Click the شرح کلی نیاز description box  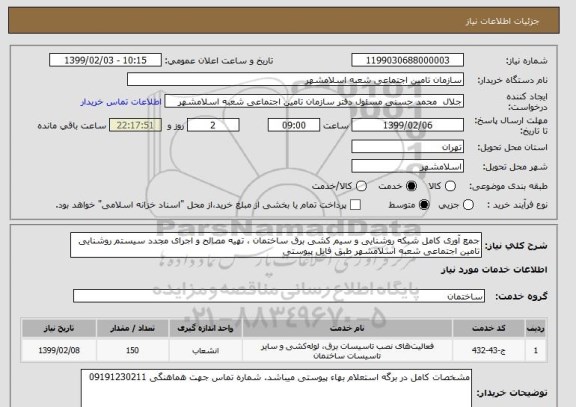coord(276,245)
